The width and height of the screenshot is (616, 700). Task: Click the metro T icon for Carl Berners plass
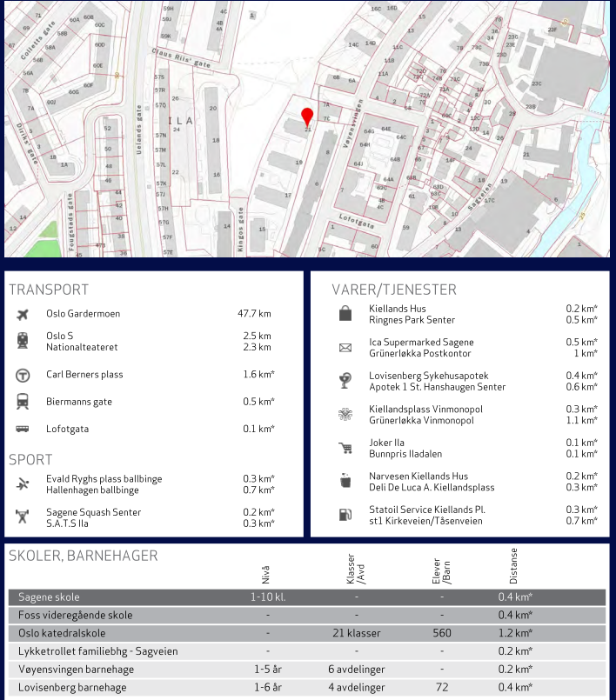pyautogui.click(x=23, y=375)
